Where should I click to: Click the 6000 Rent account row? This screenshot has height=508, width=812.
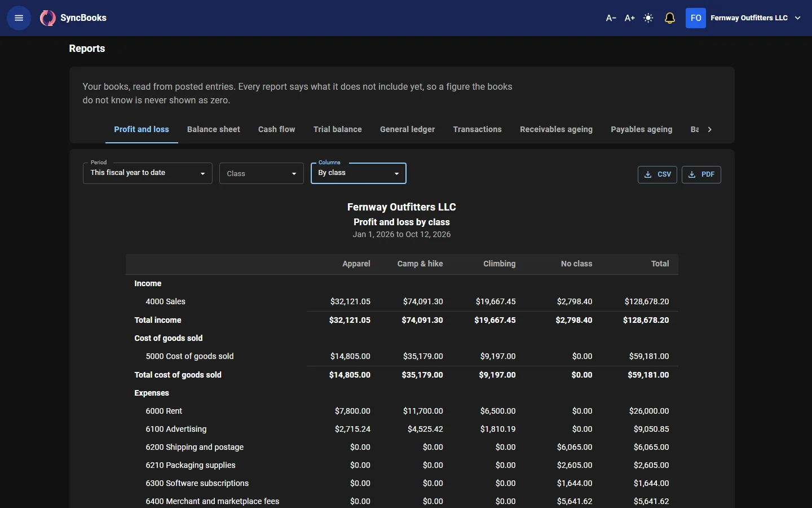(402, 411)
